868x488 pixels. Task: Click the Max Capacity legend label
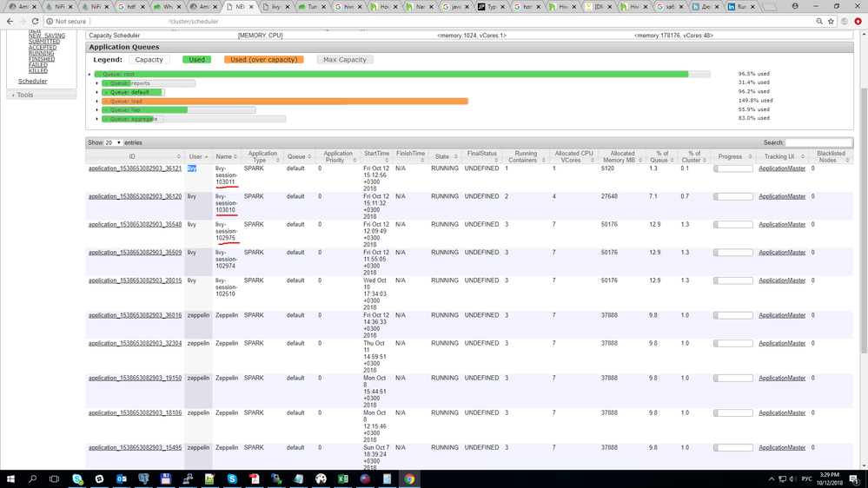[x=345, y=60]
